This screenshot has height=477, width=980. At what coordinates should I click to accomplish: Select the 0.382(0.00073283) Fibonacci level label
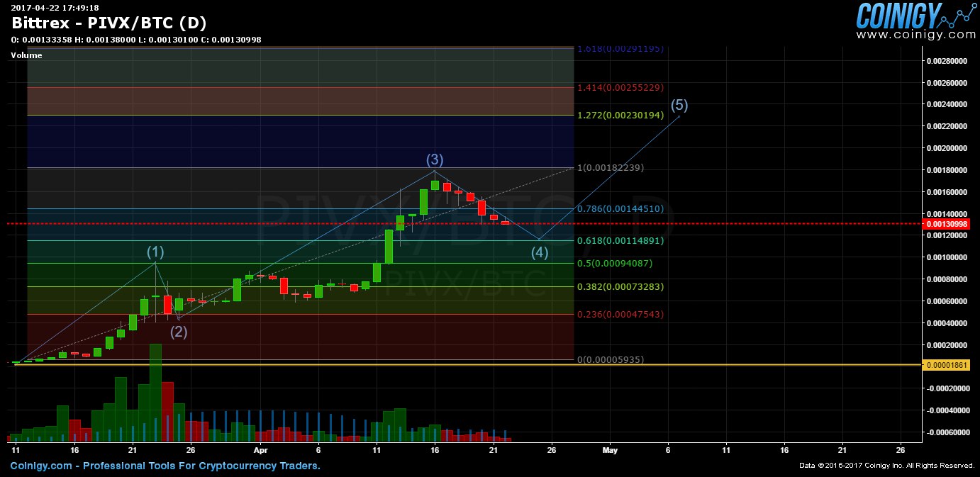[620, 287]
